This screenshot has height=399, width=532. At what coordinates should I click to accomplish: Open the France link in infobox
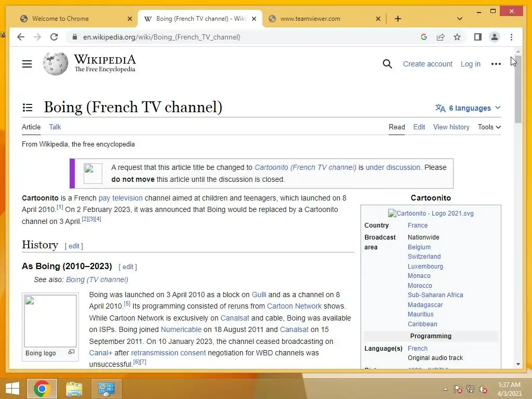418,225
